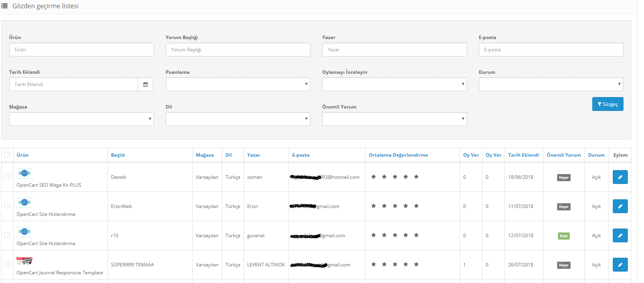Open the Durum filter dropdown
Image resolution: width=644 pixels, height=283 pixels.
(x=551, y=84)
